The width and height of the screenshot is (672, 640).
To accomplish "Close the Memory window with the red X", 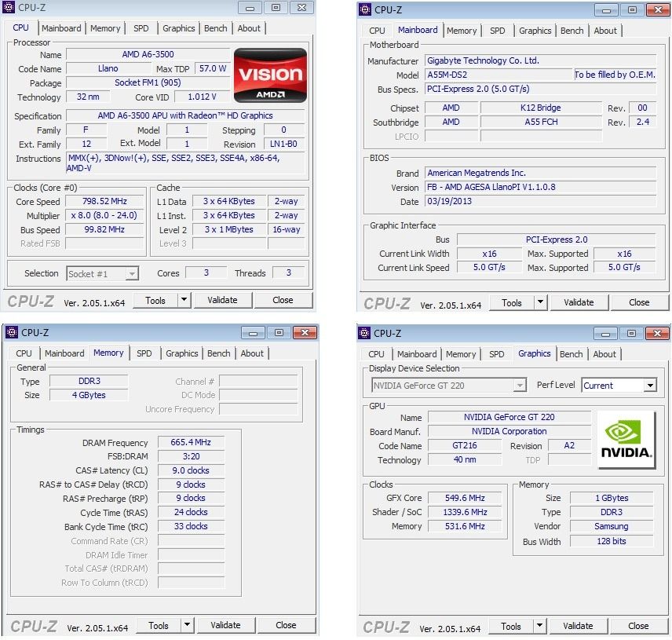I will tap(305, 333).
